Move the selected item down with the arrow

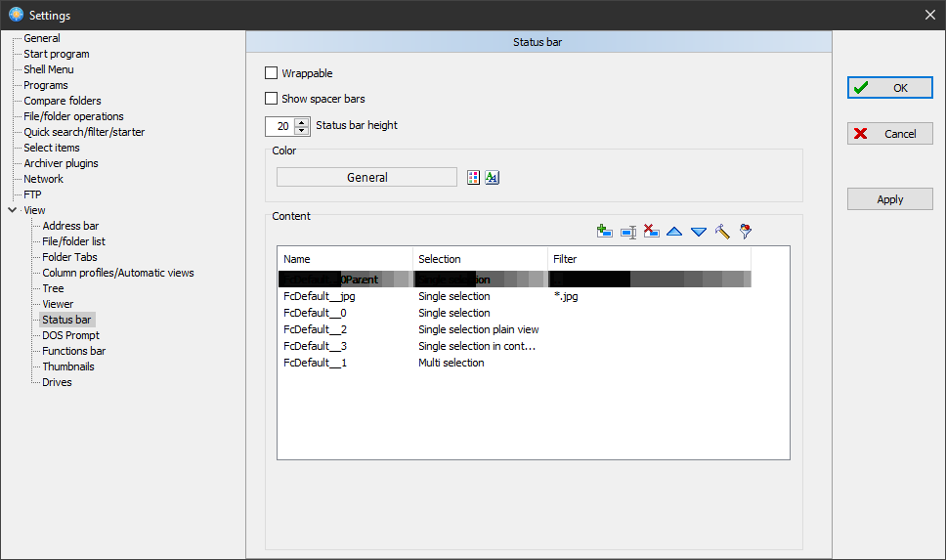coord(698,232)
